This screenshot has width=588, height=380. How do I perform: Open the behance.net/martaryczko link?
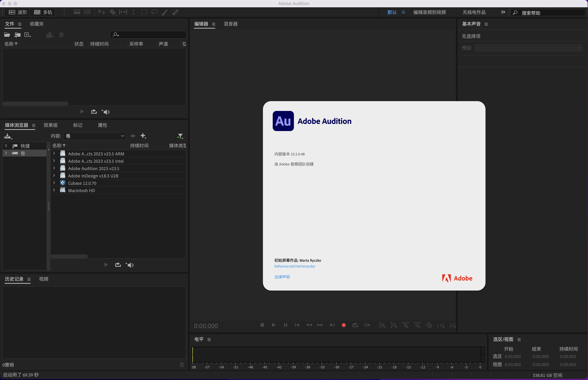coord(295,266)
